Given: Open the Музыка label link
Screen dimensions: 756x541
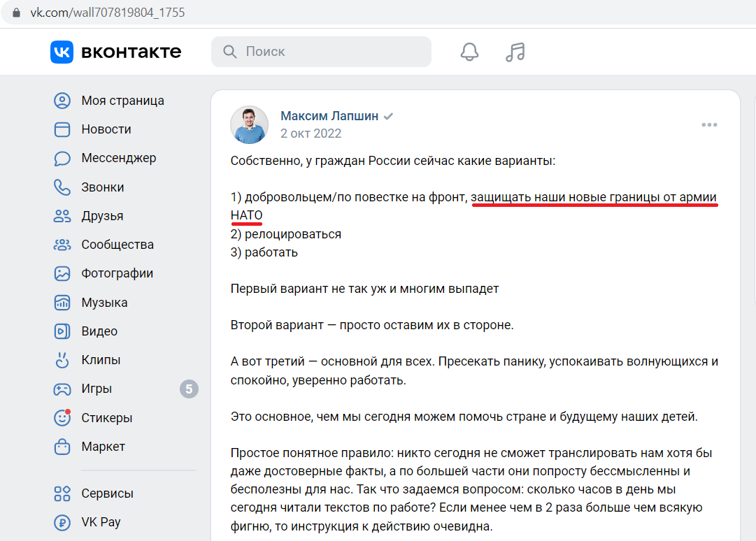Looking at the screenshot, I should pyautogui.click(x=104, y=303).
